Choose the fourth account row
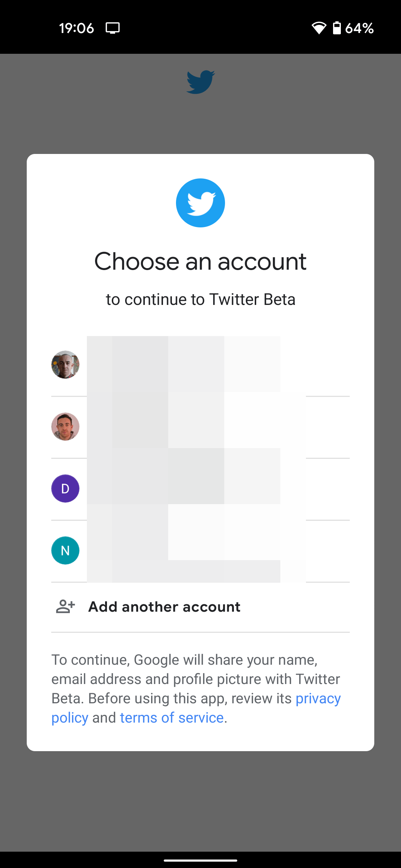This screenshot has height=868, width=401. 200,550
